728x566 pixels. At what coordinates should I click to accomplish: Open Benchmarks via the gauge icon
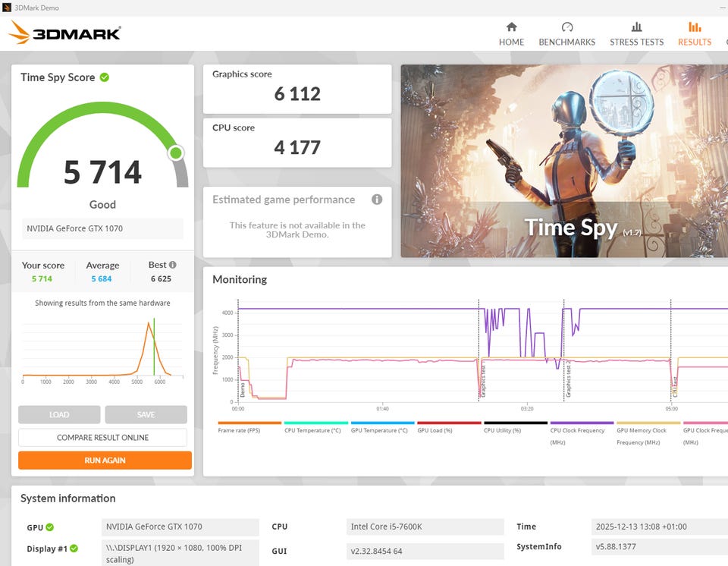pyautogui.click(x=566, y=27)
